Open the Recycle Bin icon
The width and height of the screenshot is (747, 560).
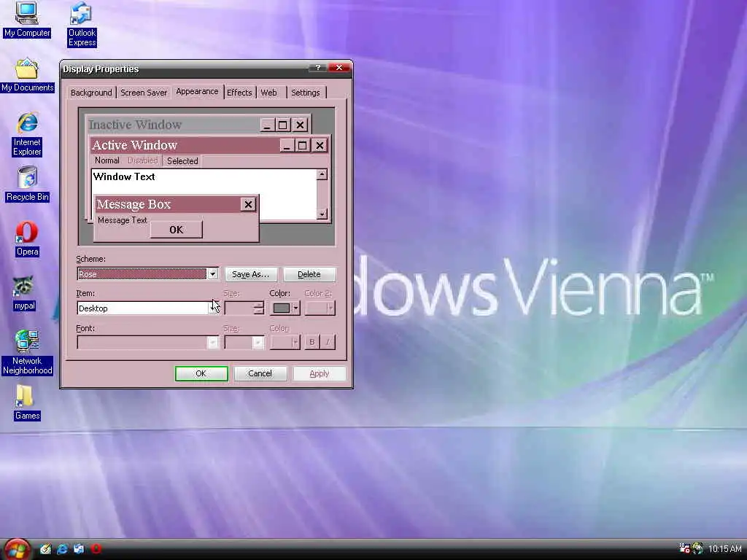pos(27,184)
